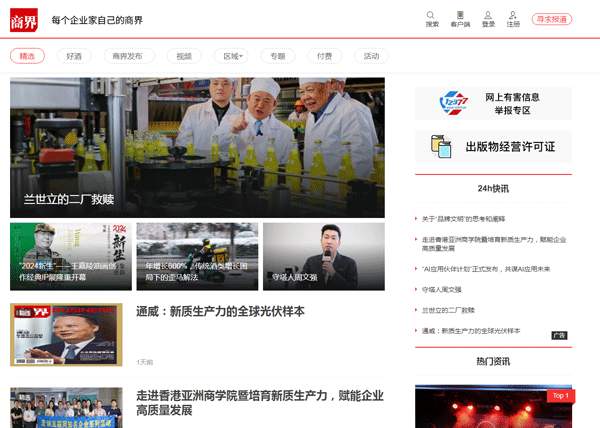Open the 12377 harmful information report banner

(x=493, y=103)
